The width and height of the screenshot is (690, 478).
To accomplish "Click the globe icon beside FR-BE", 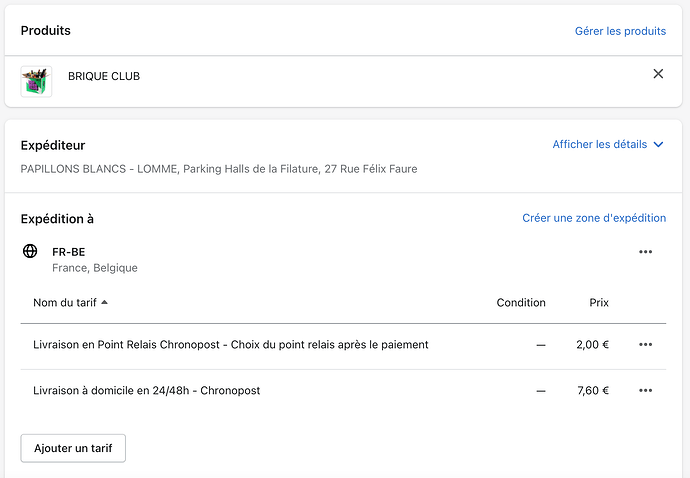I will (x=30, y=251).
